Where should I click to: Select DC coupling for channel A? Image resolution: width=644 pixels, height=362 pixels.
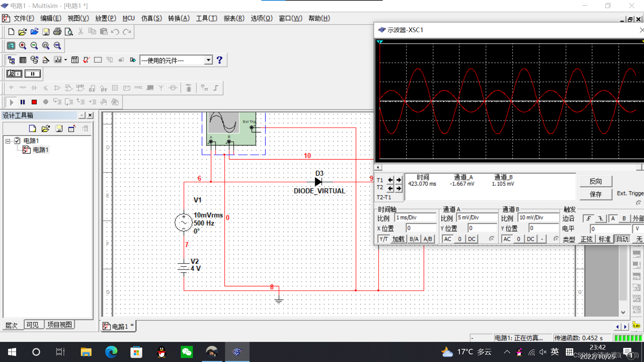point(472,239)
